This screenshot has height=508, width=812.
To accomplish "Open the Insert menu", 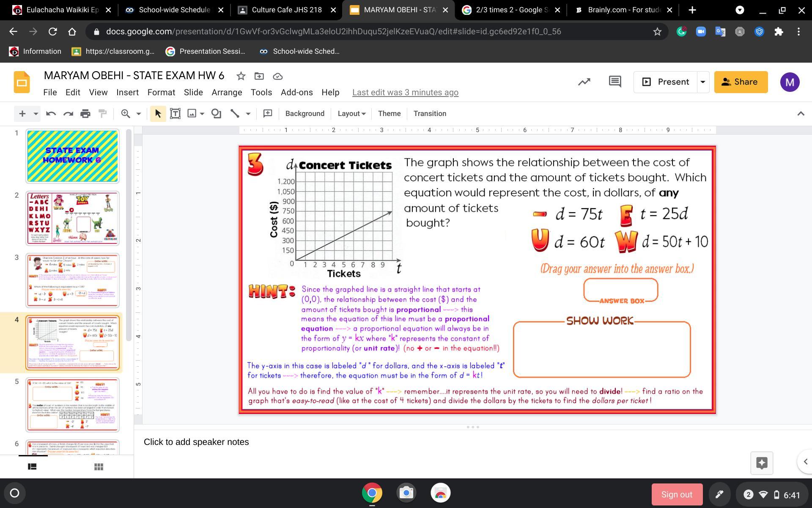I will (127, 92).
